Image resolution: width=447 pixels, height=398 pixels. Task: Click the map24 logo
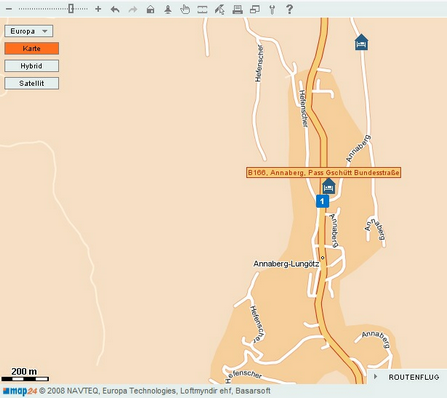tap(20, 391)
